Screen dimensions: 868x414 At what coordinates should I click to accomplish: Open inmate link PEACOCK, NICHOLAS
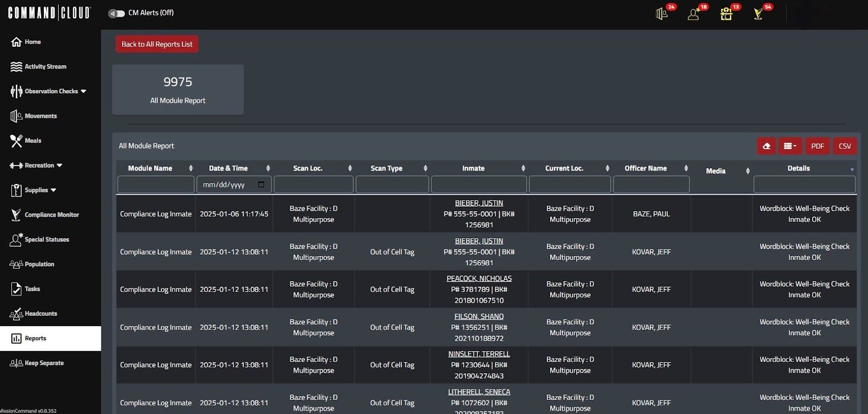(479, 278)
